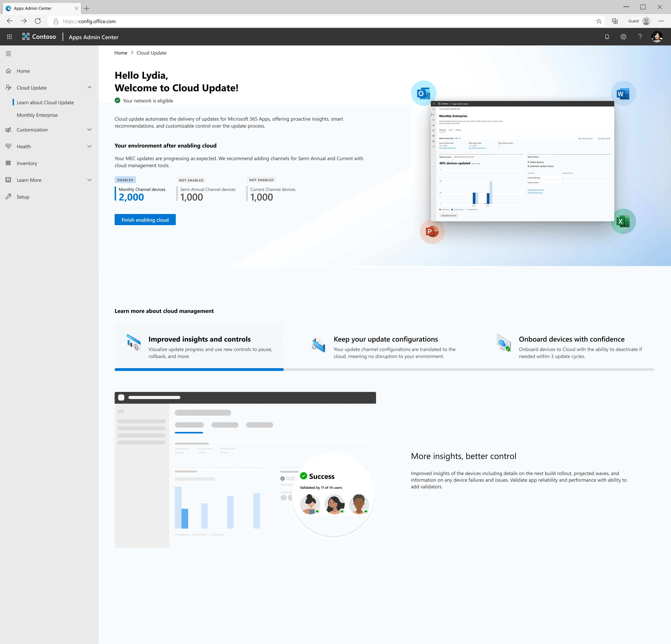The height and width of the screenshot is (644, 671).
Task: Go to Setup in the sidebar
Action: [23, 197]
